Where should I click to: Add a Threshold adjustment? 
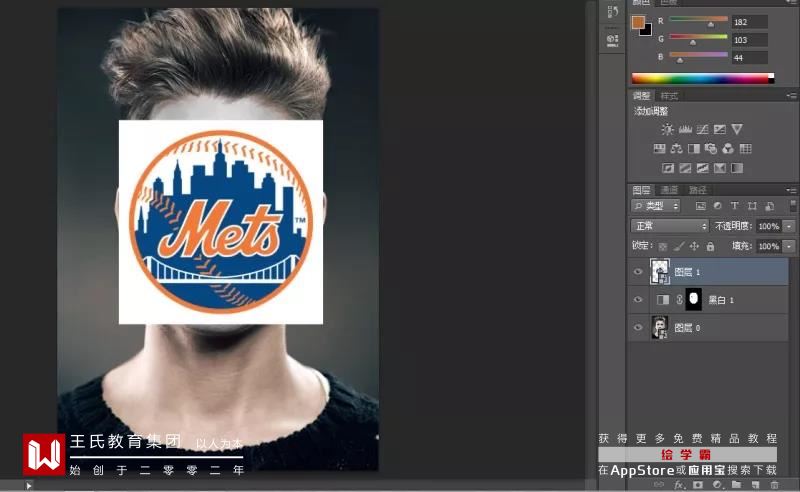click(703, 168)
